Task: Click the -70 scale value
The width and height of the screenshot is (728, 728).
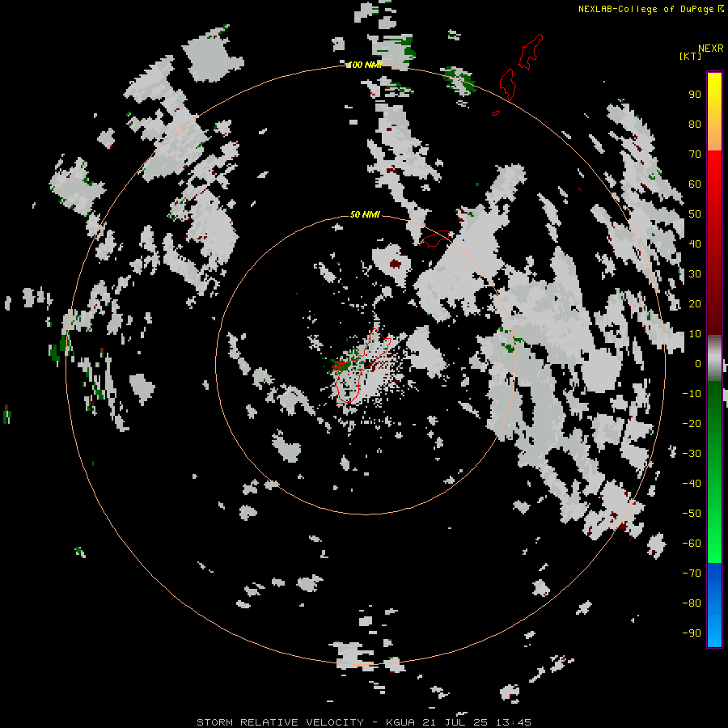Action: click(x=692, y=573)
